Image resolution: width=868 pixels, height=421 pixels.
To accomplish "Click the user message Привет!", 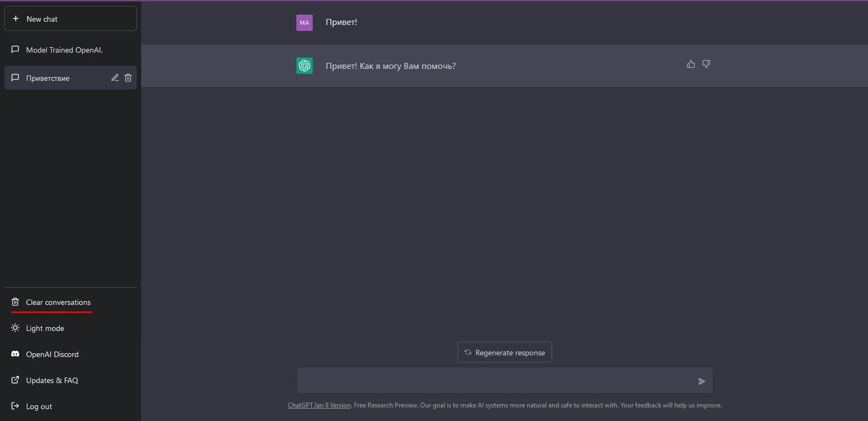I will [x=341, y=22].
